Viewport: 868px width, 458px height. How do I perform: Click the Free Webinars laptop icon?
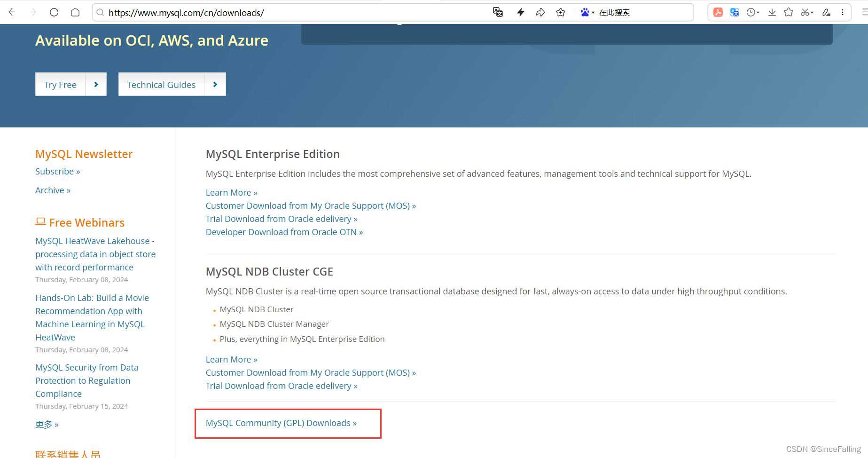40,221
